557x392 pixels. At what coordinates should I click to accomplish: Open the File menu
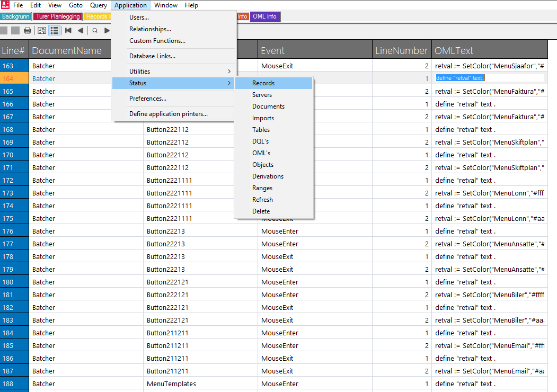[x=18, y=5]
